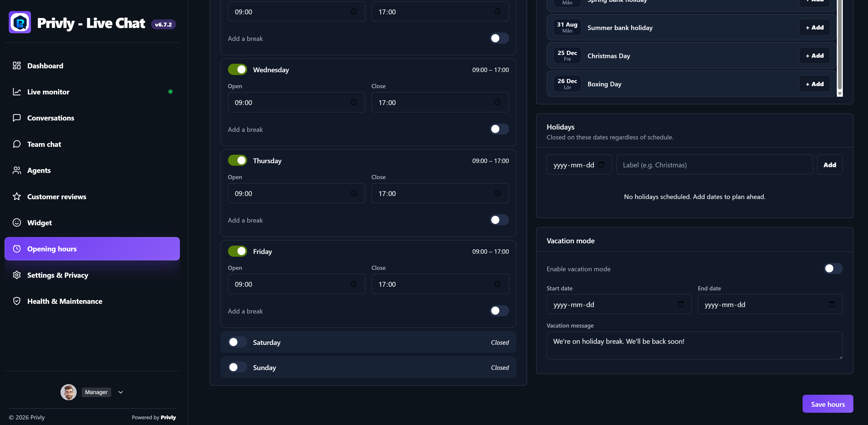Open calendar picker for holiday date

601,165
